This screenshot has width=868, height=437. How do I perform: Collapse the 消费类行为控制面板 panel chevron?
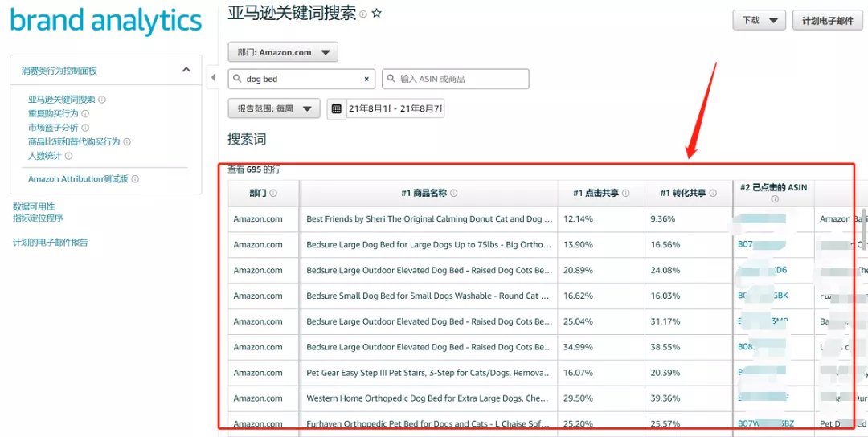click(x=186, y=70)
